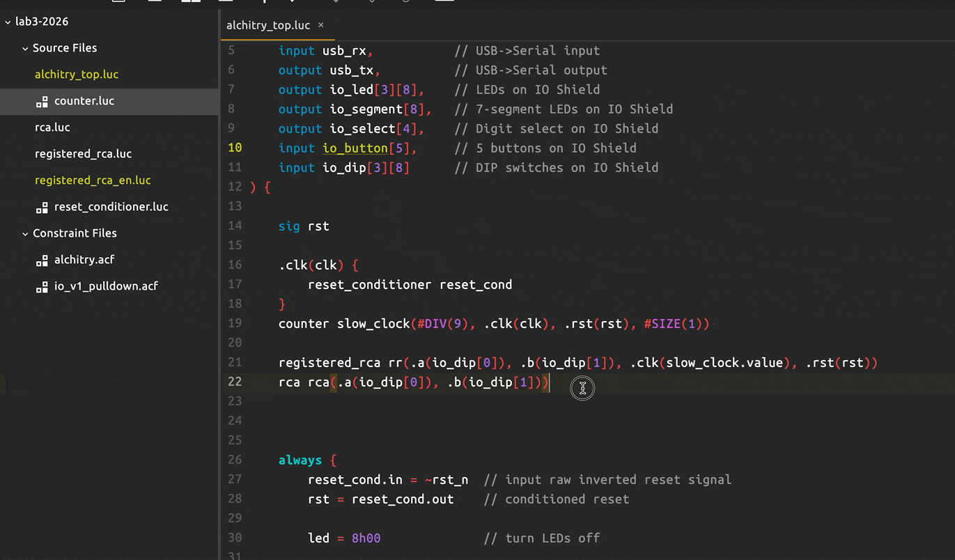Click the always keyword on line 26
Viewport: 955px width, 560px height.
tap(300, 460)
